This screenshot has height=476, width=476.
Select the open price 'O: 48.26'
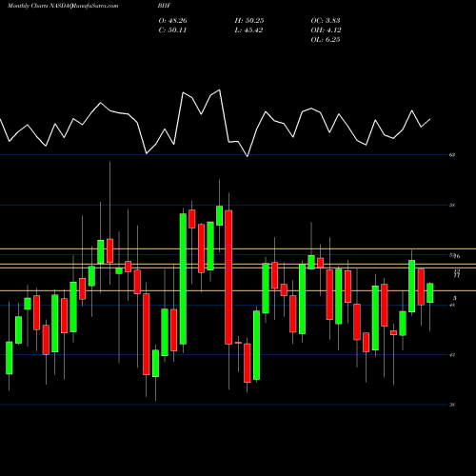point(172,21)
